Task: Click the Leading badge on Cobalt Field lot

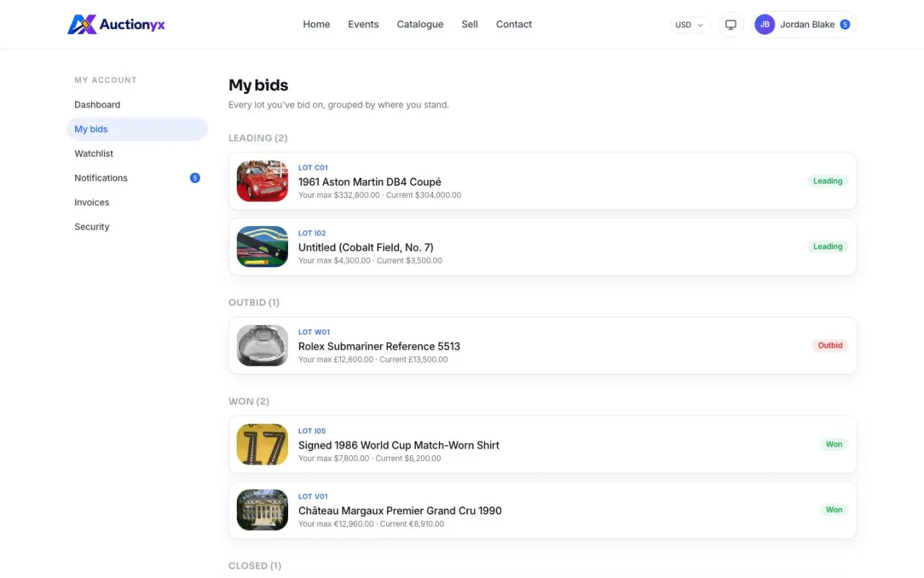Action: 828,247
